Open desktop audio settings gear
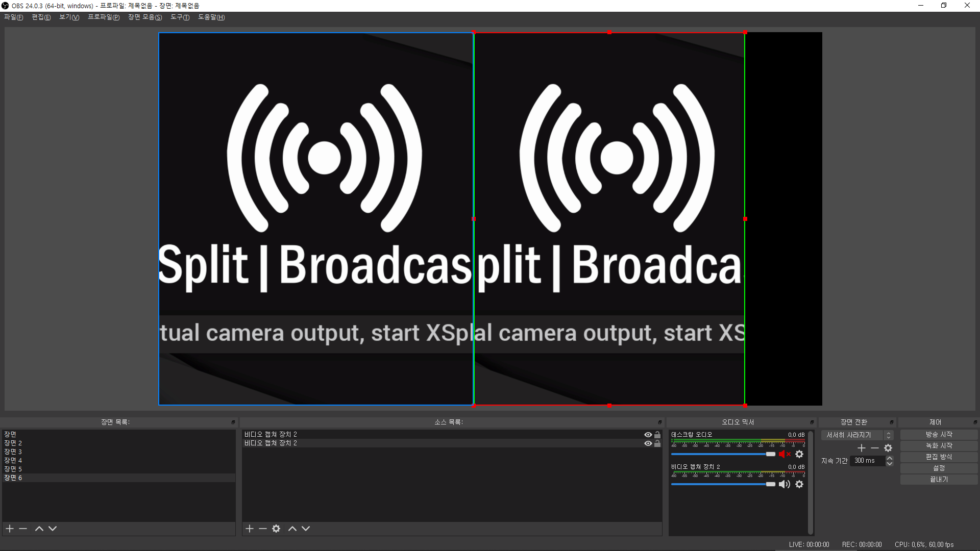The height and width of the screenshot is (551, 980). (799, 454)
